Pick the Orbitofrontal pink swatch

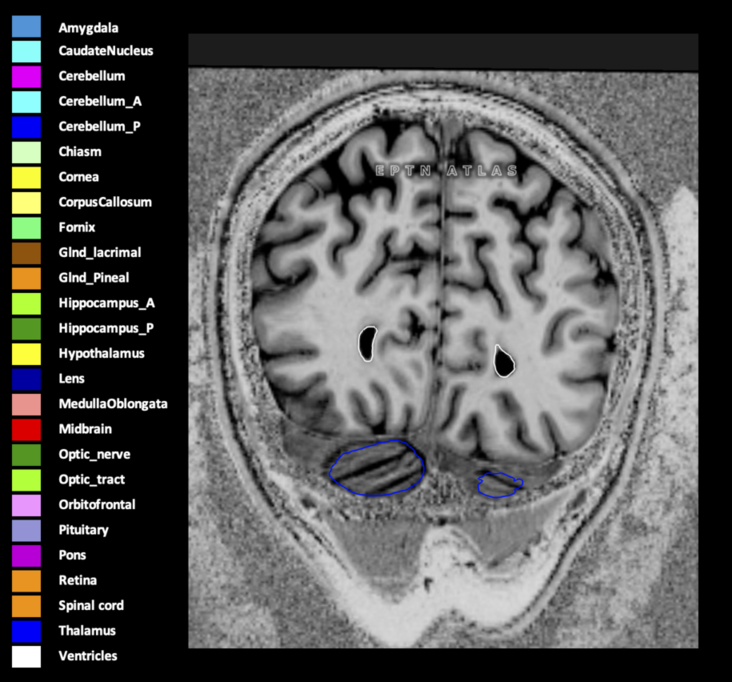[26, 505]
